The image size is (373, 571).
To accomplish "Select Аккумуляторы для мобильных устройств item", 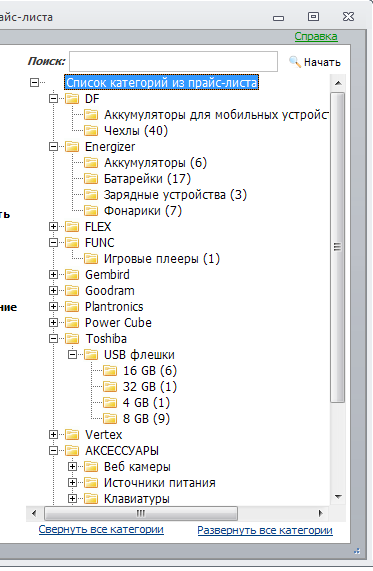I will tap(216, 115).
